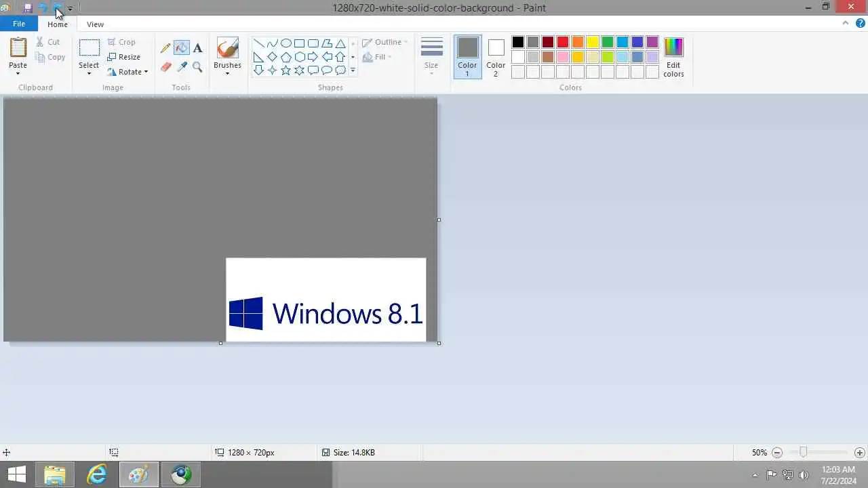The height and width of the screenshot is (488, 868).
Task: Click the Resize button
Action: click(124, 57)
